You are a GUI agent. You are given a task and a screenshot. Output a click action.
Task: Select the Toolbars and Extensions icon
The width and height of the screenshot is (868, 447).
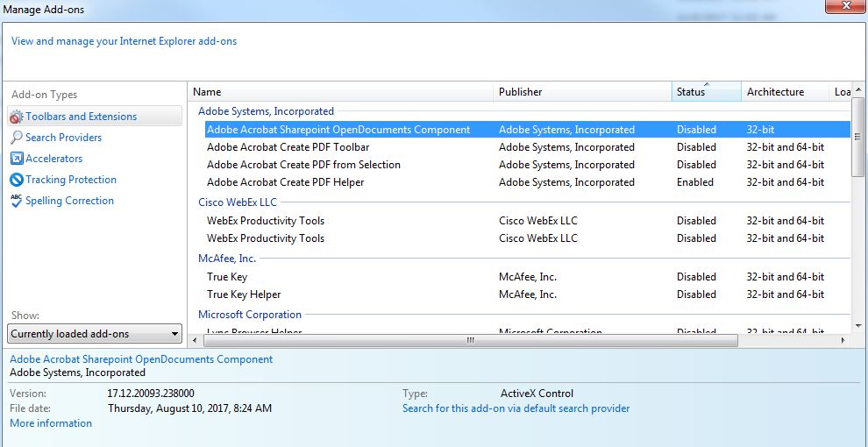point(17,117)
